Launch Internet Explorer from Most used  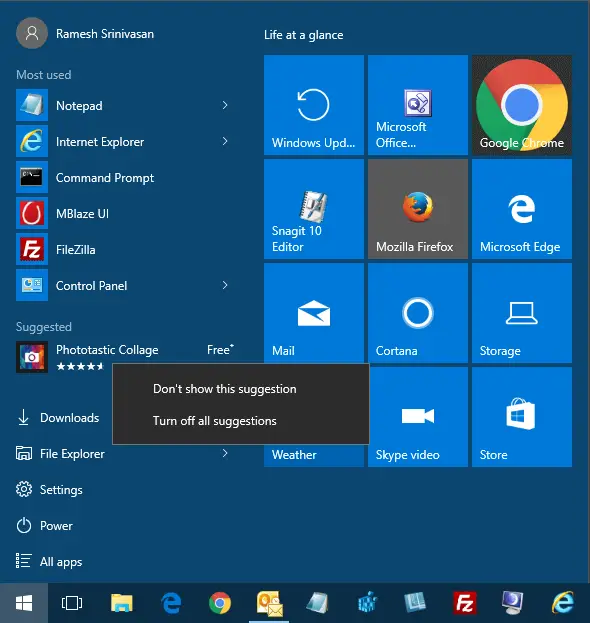(x=123, y=141)
